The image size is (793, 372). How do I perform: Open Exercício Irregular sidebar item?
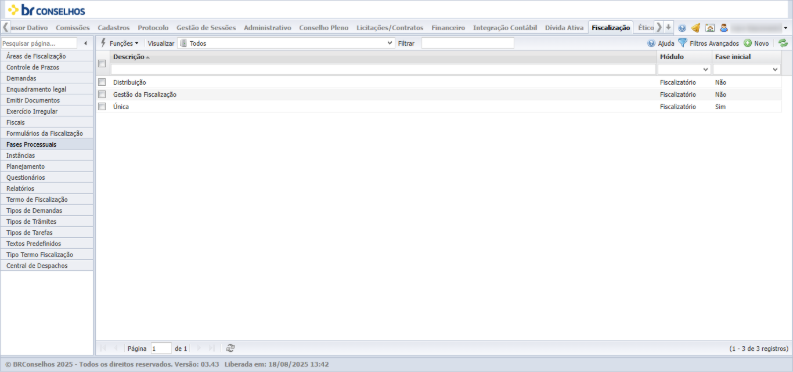(x=47, y=111)
